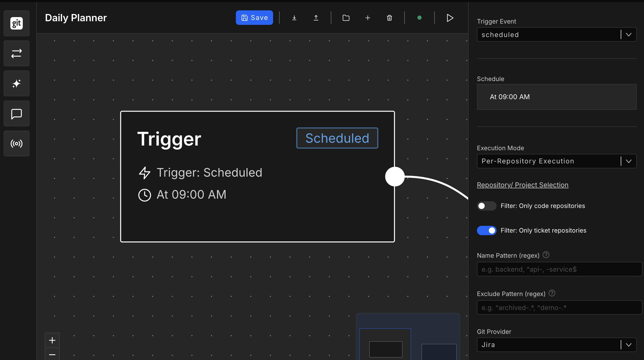
Task: Disable Filter: Only ticket repositories
Action: [486, 230]
